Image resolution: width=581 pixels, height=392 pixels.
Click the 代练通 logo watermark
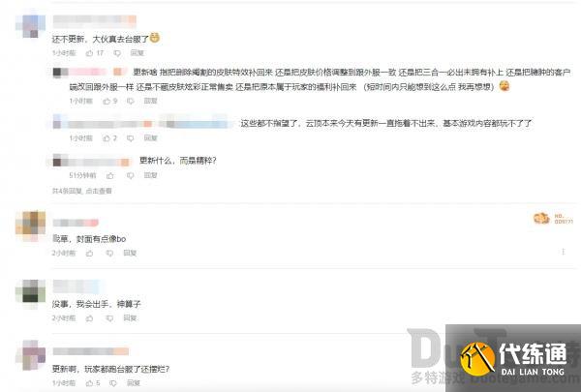(513, 359)
